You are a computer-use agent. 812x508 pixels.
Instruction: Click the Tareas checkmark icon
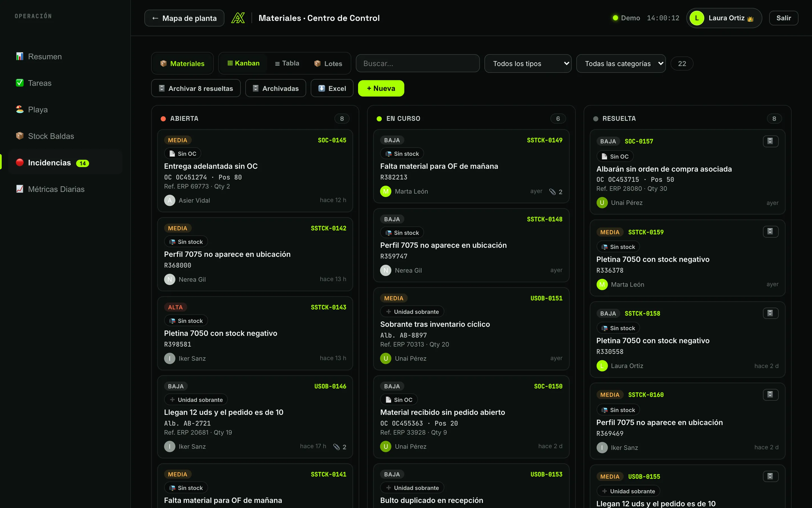tap(20, 83)
